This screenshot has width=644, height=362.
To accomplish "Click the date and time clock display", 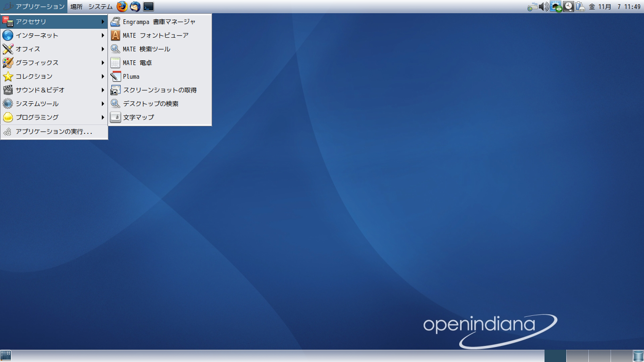I will tap(614, 7).
